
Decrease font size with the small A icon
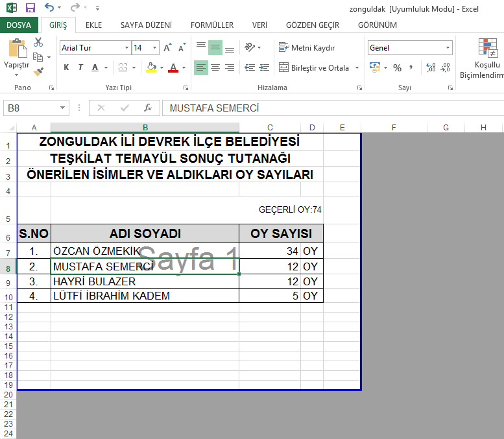tap(182, 47)
